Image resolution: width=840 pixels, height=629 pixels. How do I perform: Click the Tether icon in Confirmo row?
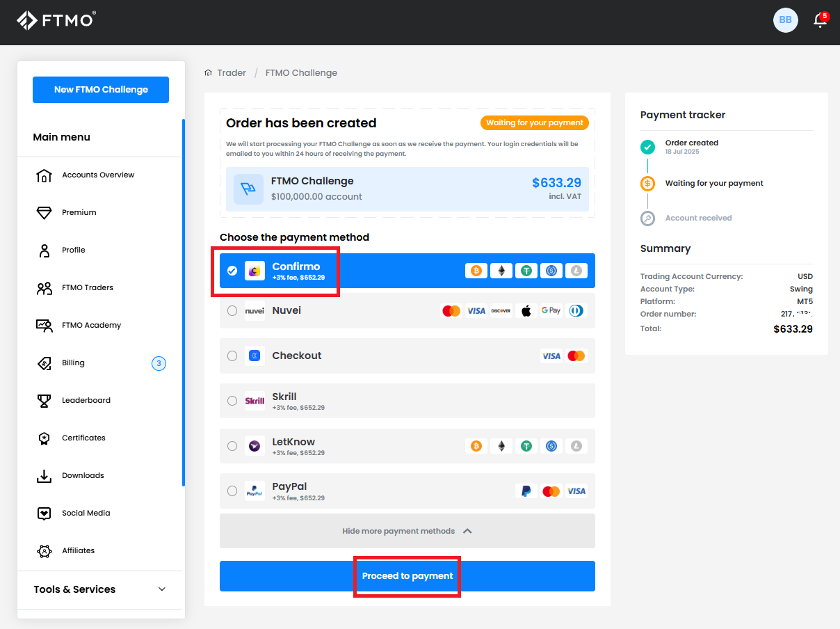pyautogui.click(x=526, y=271)
